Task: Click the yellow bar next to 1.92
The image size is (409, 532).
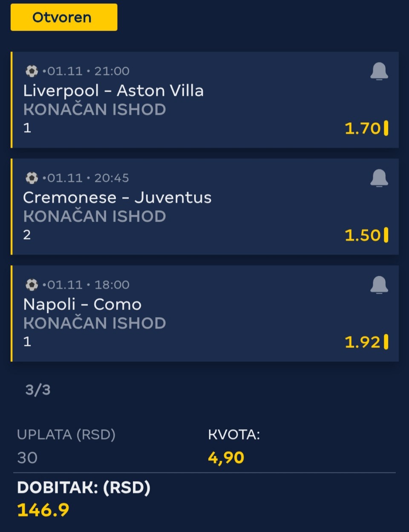Action: pyautogui.click(x=386, y=341)
